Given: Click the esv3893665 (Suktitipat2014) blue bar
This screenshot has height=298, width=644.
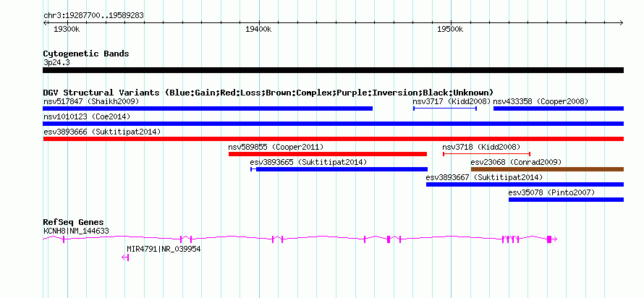Looking at the screenshot, I should pos(339,169).
